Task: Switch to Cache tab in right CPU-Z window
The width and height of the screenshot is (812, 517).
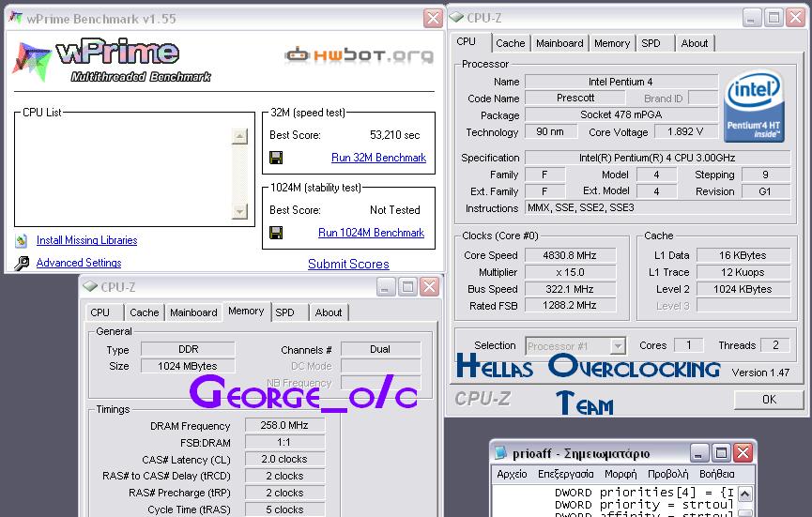Action: click(x=510, y=43)
